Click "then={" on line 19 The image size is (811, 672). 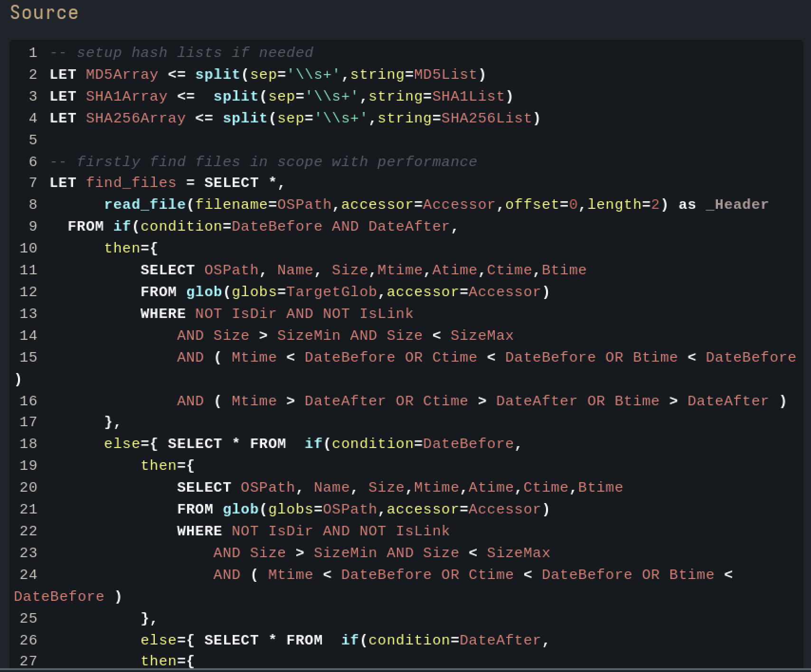(x=168, y=466)
